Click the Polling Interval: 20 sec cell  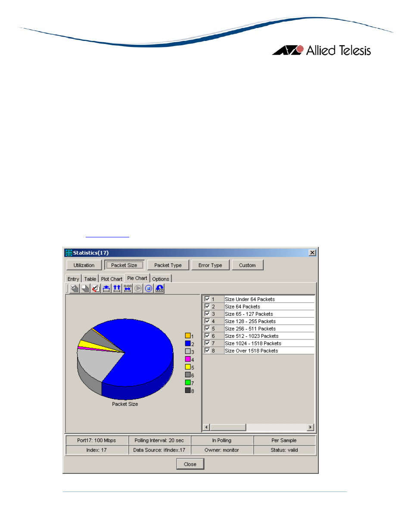click(x=159, y=440)
